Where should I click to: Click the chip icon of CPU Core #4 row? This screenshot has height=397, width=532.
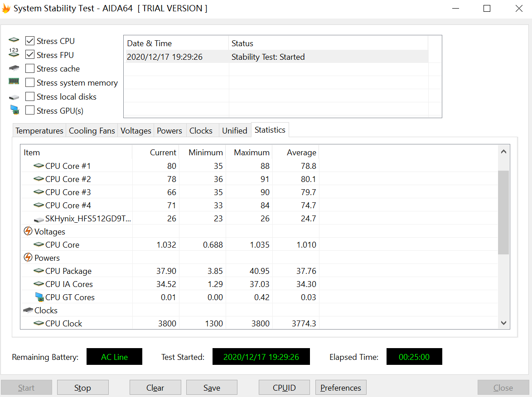pos(39,205)
